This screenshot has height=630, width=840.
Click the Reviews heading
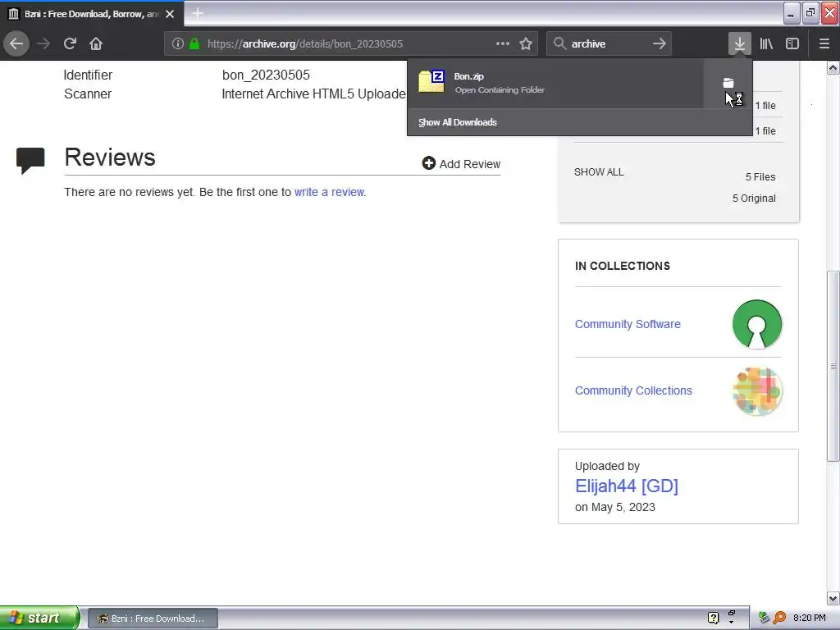pos(110,157)
